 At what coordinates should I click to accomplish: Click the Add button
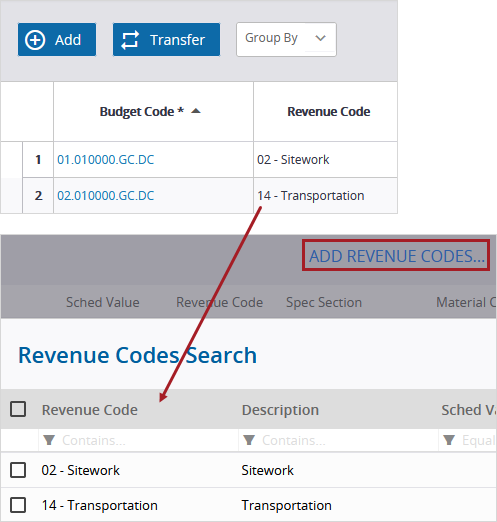pos(57,40)
